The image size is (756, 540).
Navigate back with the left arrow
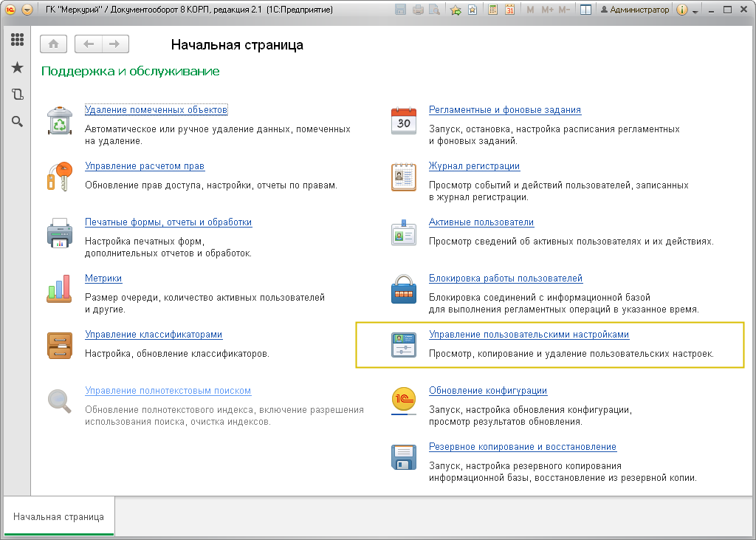point(89,44)
